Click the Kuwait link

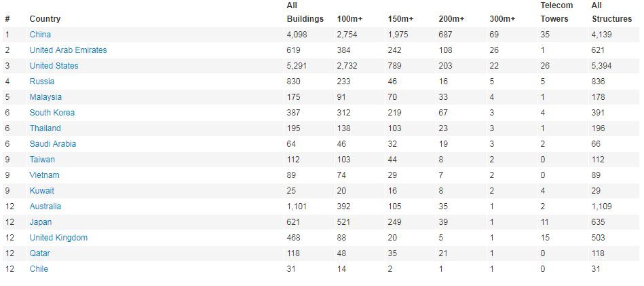click(42, 191)
